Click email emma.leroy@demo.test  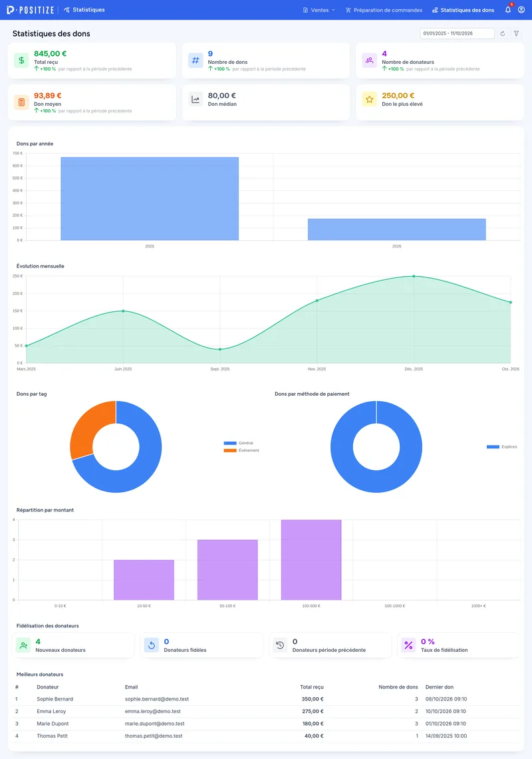[153, 712]
